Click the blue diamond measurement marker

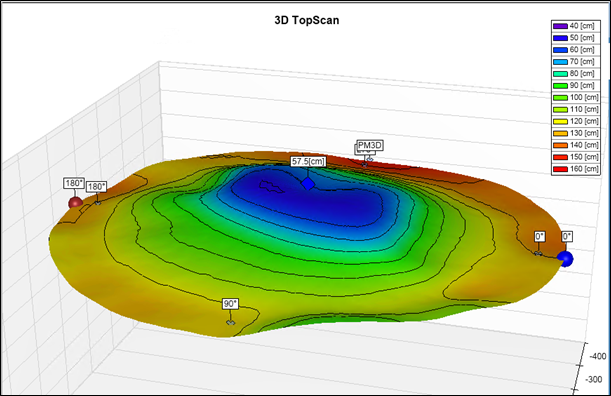[308, 184]
